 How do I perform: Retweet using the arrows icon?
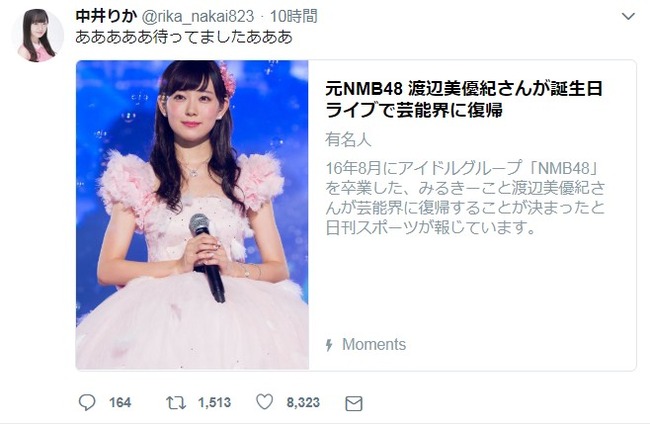176,403
